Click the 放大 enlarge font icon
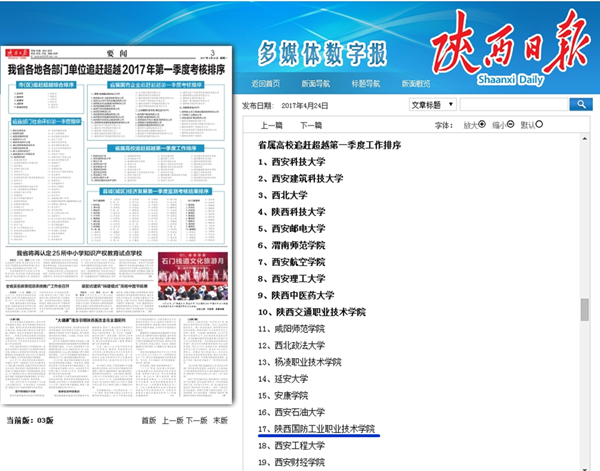The image size is (600, 471). pos(482,125)
